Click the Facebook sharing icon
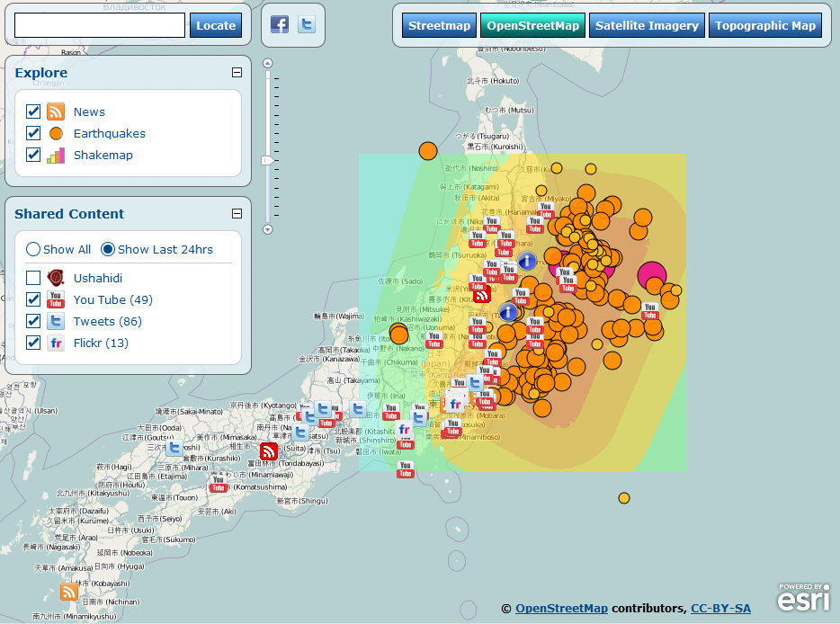Viewport: 840px width, 624px height. point(280,24)
